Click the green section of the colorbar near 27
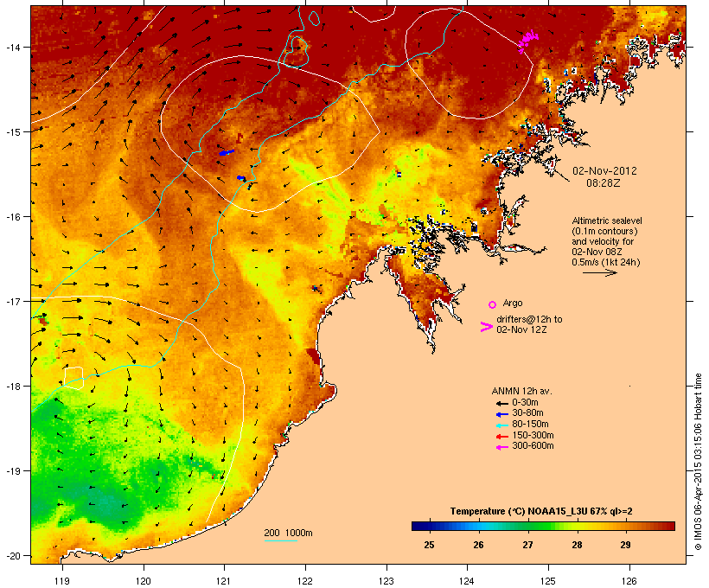The width and height of the screenshot is (709, 588). pyautogui.click(x=529, y=526)
